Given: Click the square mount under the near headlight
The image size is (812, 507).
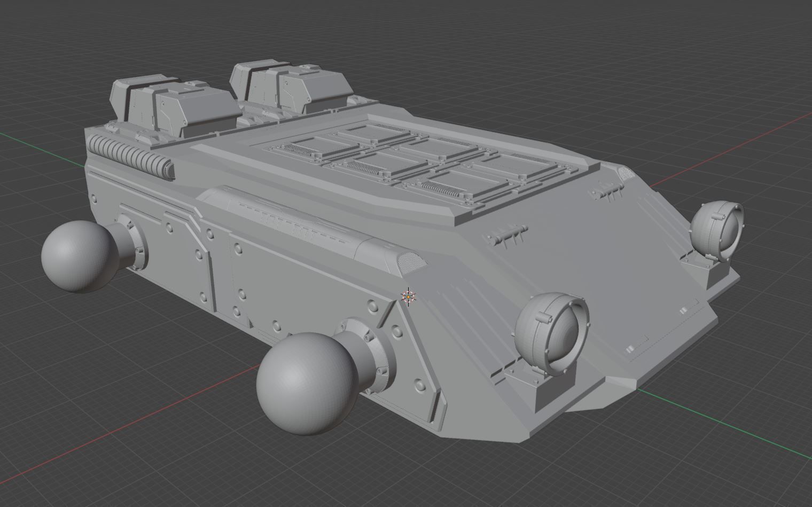Looking at the screenshot, I should [541, 384].
